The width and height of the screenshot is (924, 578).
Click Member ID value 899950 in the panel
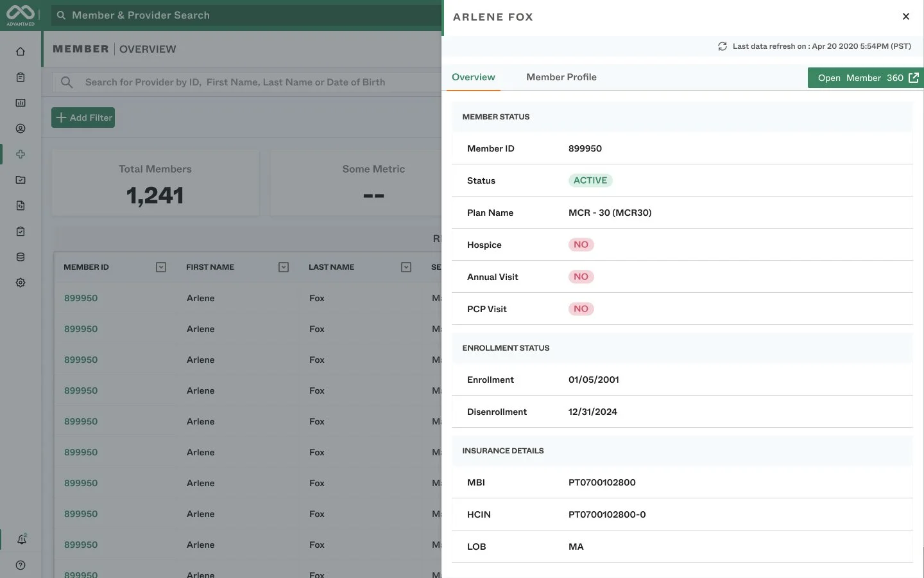click(585, 148)
